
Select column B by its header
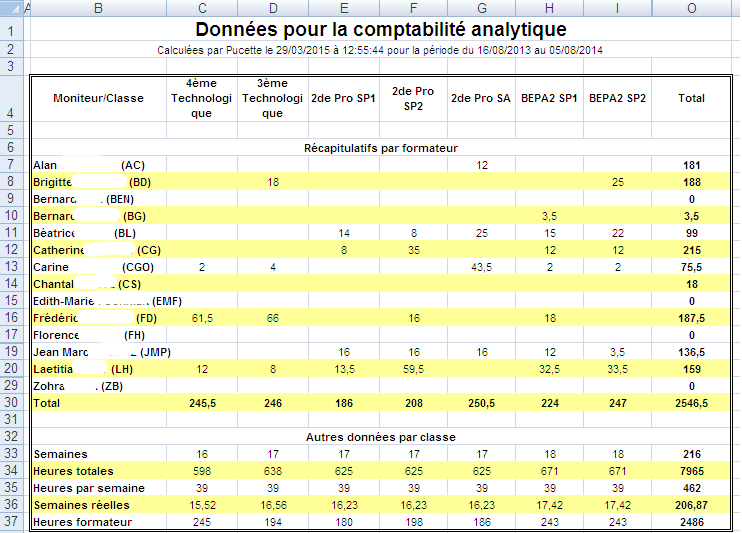pos(98,8)
